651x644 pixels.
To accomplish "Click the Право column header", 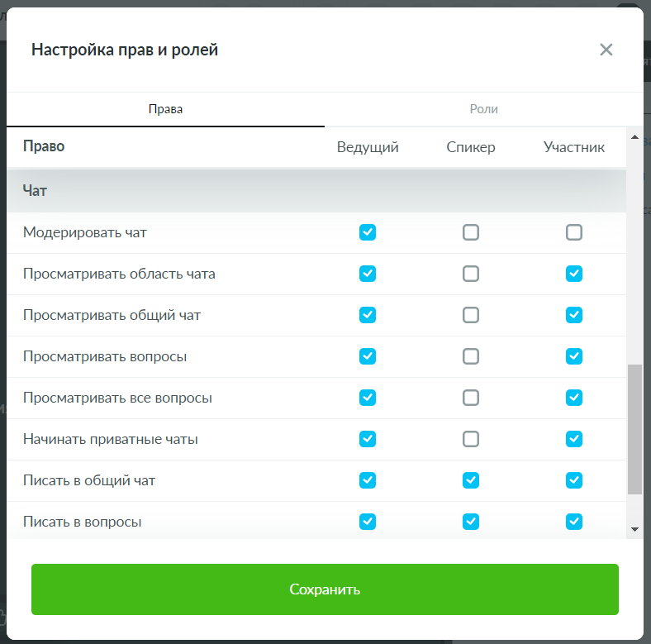I will pos(44,146).
